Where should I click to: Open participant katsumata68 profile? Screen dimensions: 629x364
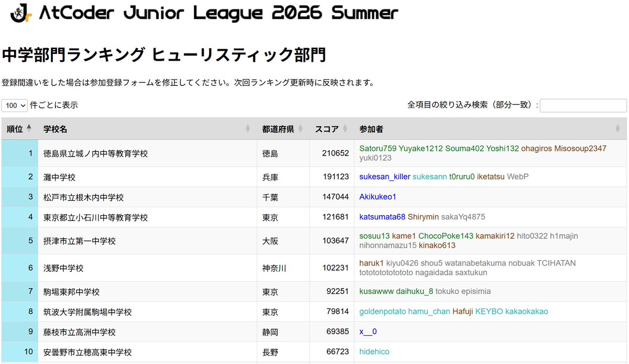[383, 217]
